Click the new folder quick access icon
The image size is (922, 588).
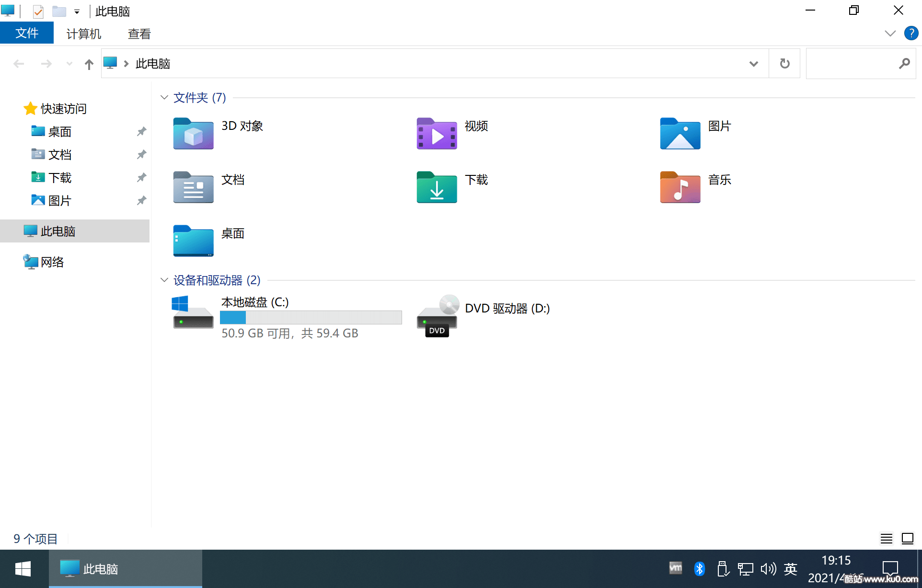click(59, 11)
